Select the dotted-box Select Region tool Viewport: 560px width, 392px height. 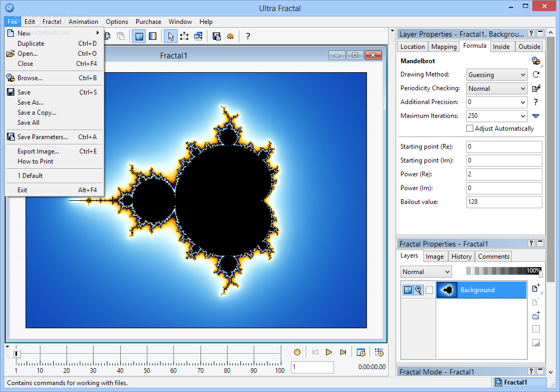click(185, 36)
